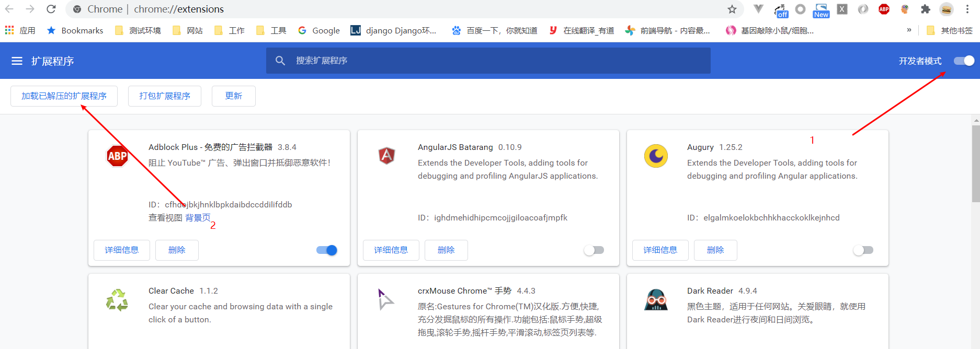Open the Google bookmark

[318, 30]
